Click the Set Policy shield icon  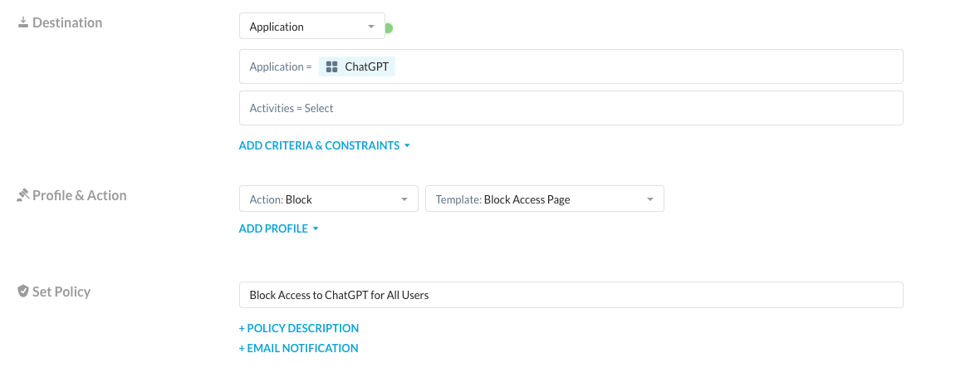tap(23, 291)
